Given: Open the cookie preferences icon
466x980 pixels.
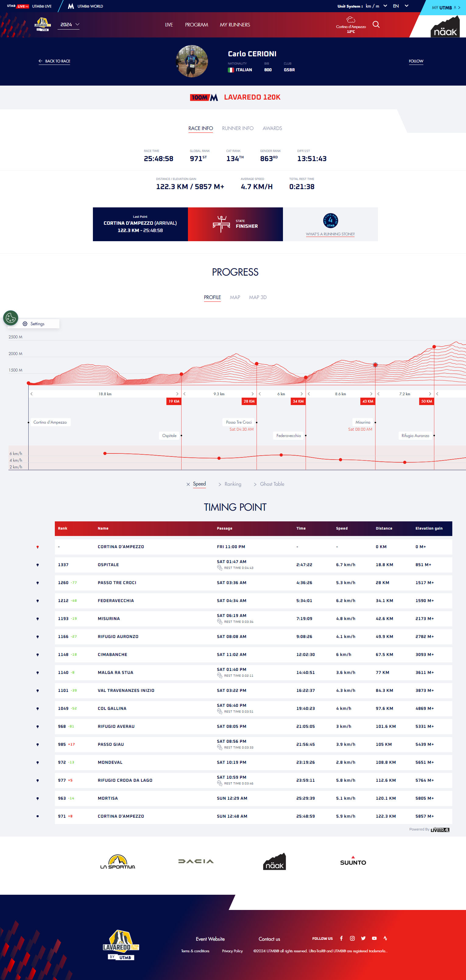Looking at the screenshot, I should (11, 318).
